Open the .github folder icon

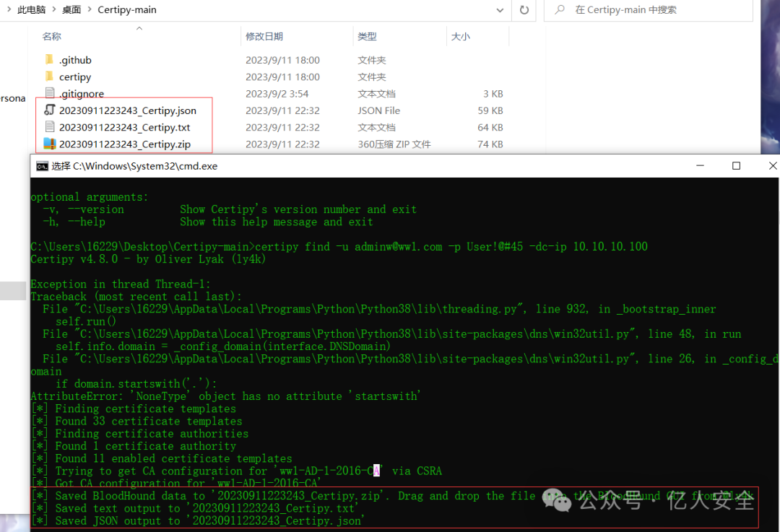tap(49, 60)
